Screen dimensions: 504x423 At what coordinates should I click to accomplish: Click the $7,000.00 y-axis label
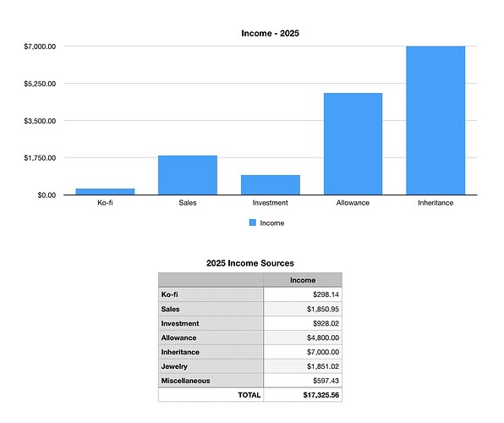click(40, 47)
